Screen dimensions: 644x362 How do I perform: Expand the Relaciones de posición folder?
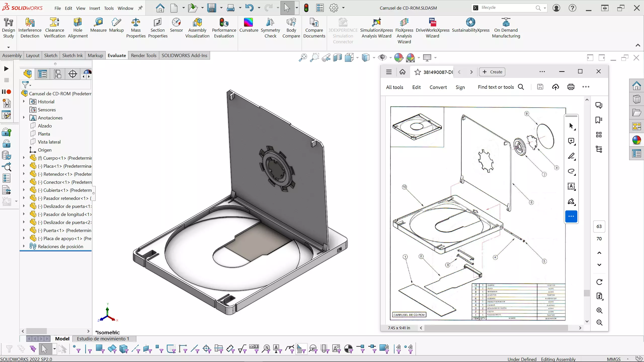pos(24,246)
